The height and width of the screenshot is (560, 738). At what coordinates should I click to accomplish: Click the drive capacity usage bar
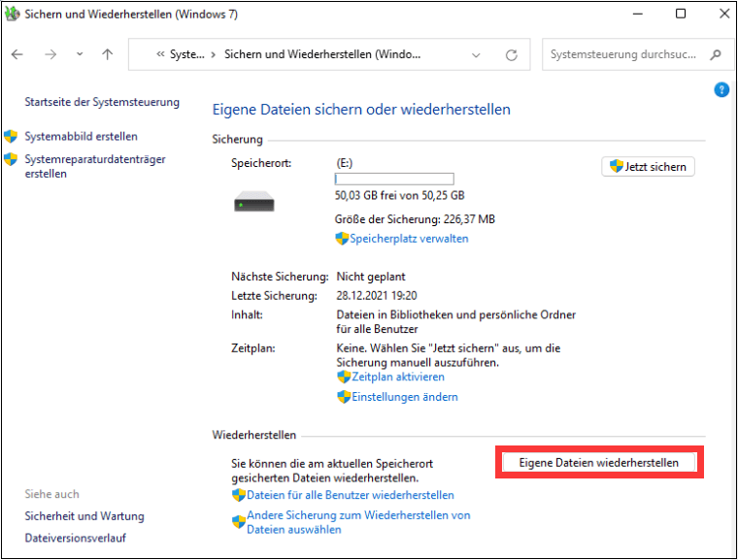[x=394, y=179]
